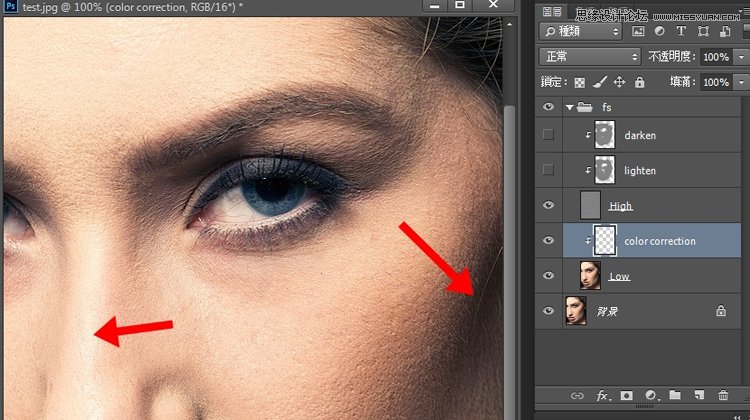Click the Photoshop Ps application icon
750x420 pixels.
tap(10, 7)
